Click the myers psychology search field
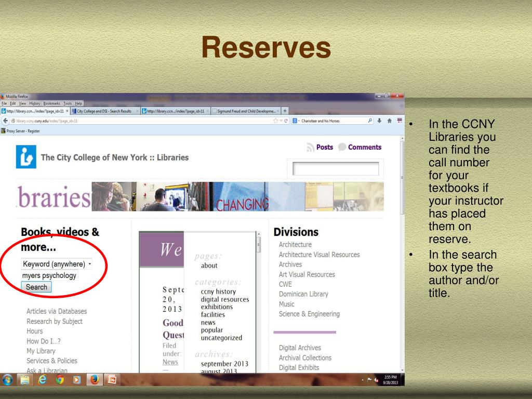 (x=49, y=275)
